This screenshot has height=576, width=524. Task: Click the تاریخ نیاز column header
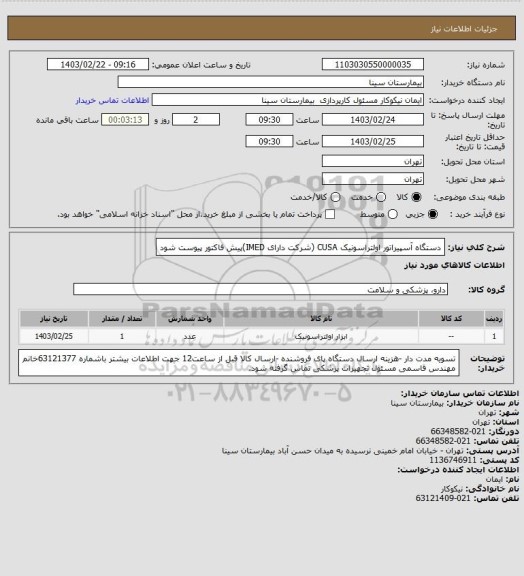pos(54,318)
